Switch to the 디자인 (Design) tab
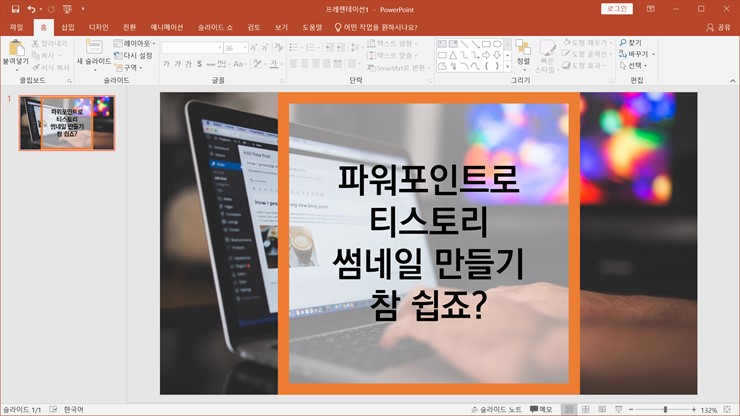740x416 pixels. click(x=99, y=27)
